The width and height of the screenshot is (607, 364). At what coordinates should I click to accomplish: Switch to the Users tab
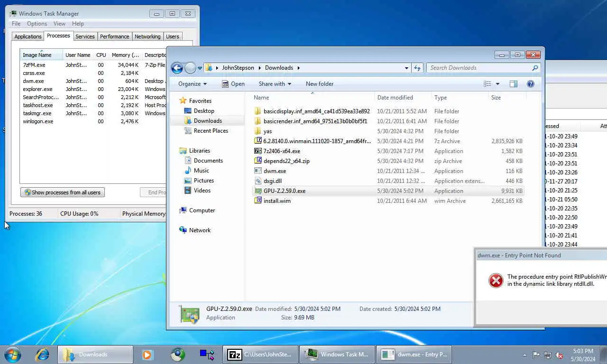point(173,36)
